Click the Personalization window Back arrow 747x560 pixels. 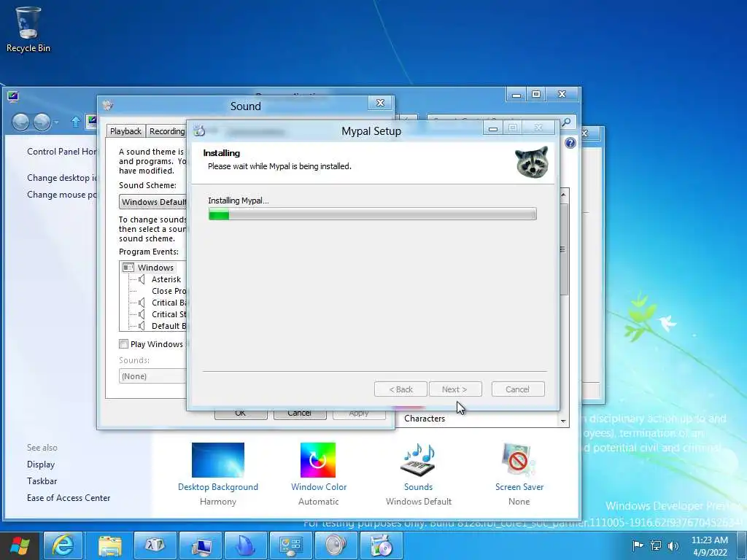pyautogui.click(x=20, y=122)
